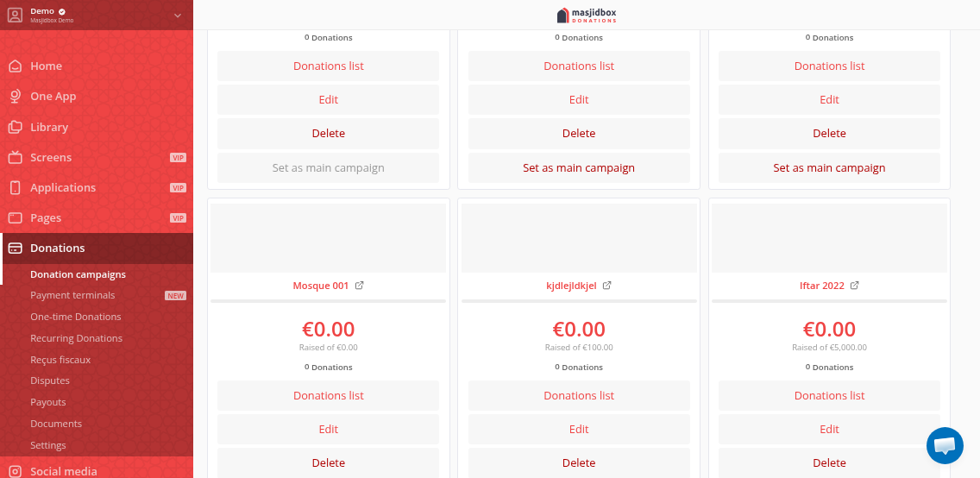Collapse the Donations menu section
Viewport: 980px width, 478px height.
57,248
